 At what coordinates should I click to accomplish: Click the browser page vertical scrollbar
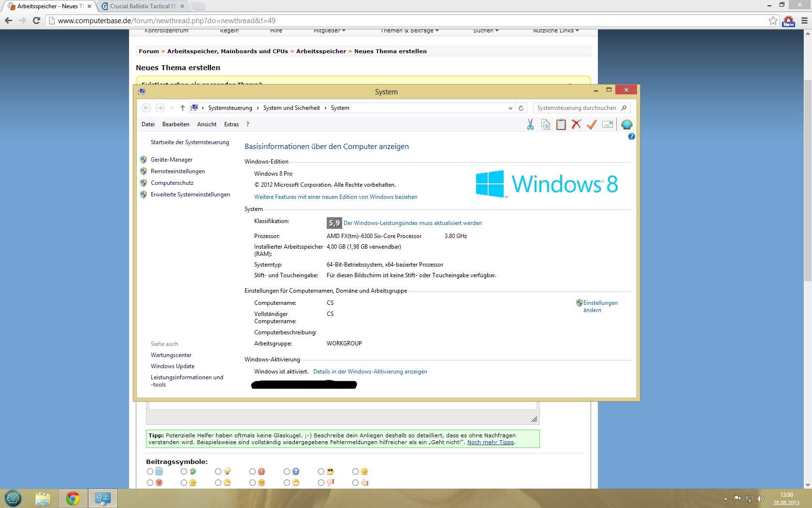pyautogui.click(x=808, y=180)
